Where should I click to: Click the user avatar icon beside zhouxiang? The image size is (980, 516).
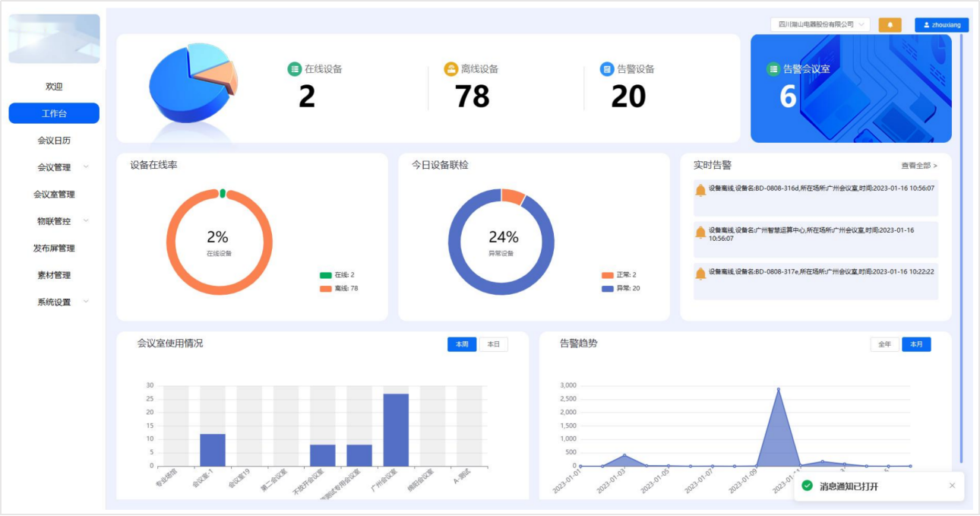[x=927, y=25]
